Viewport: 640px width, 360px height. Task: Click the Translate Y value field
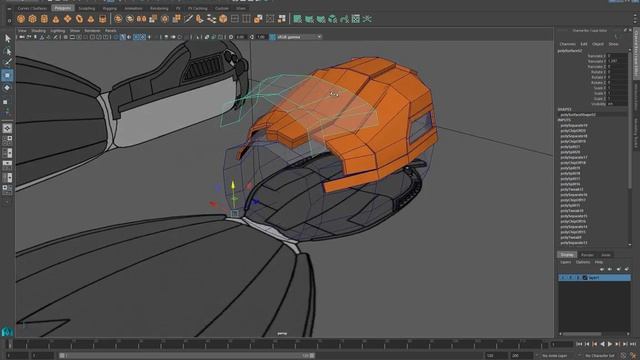click(617, 61)
